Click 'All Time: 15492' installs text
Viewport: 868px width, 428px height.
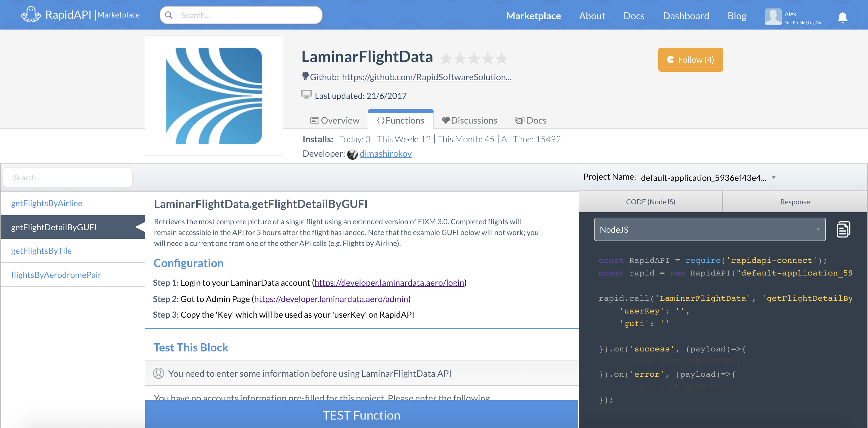point(531,139)
